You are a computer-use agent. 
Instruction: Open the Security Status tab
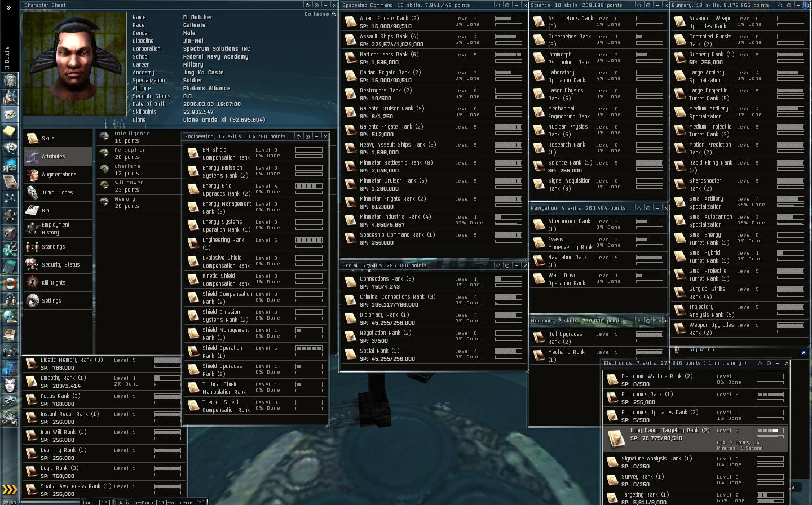point(58,264)
